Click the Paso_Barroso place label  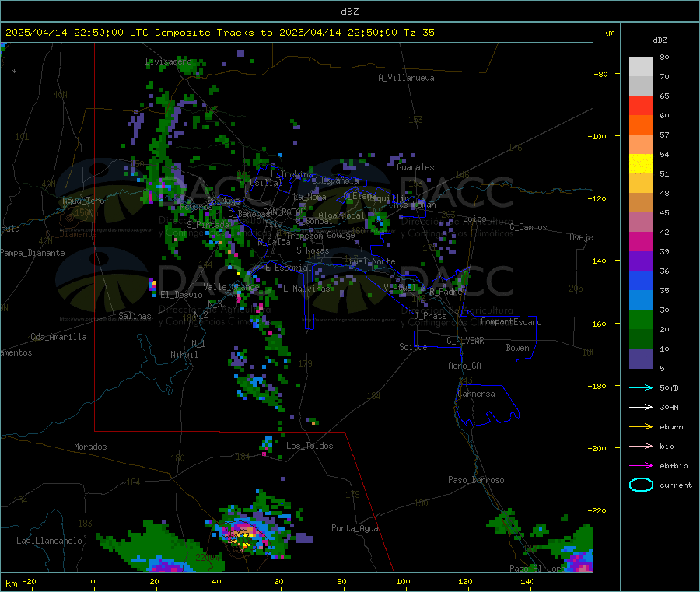tap(476, 480)
